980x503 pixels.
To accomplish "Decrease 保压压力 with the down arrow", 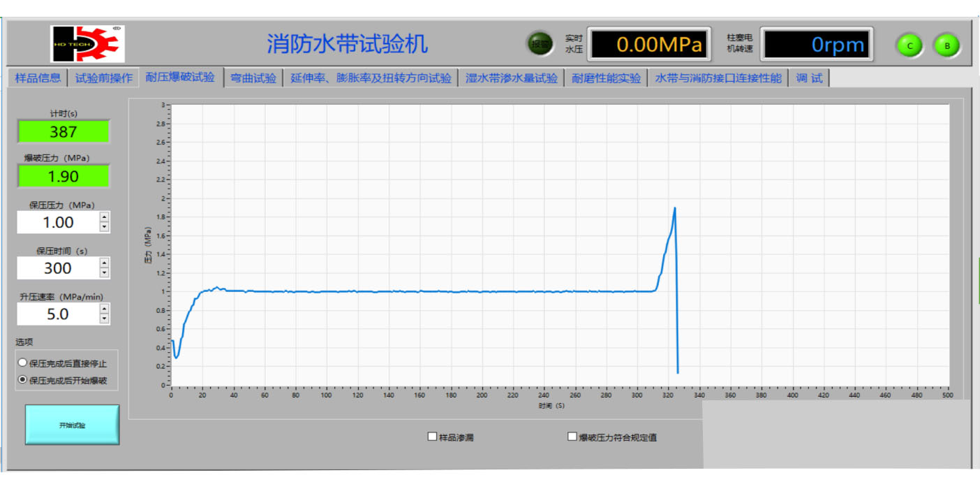I will click(105, 228).
